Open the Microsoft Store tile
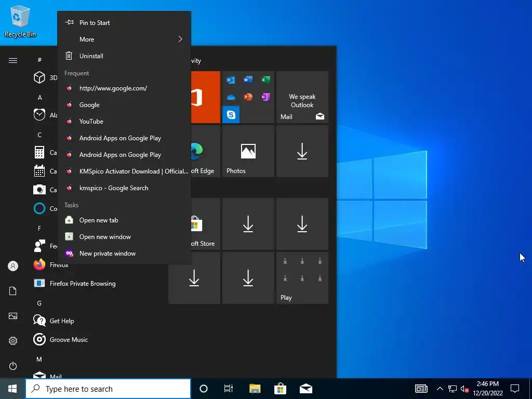This screenshot has height=399, width=532. 206,224
